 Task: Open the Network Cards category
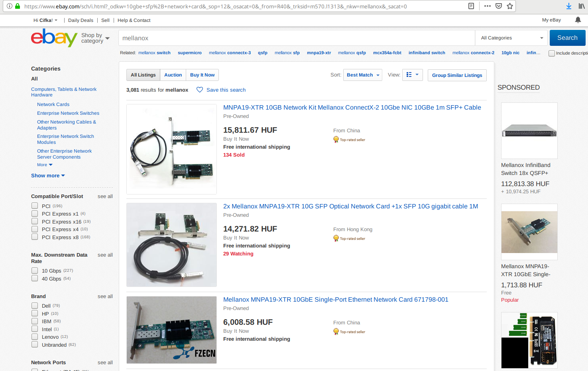[53, 104]
